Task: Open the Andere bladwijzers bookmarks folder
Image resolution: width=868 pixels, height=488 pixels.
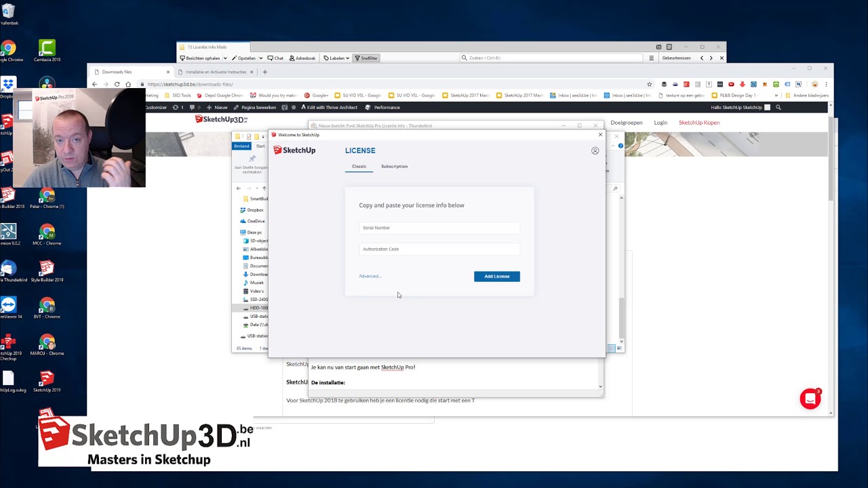Action: click(807, 96)
